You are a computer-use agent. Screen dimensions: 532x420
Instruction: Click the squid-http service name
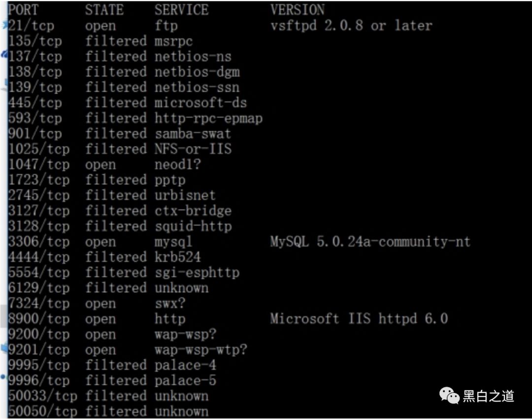pyautogui.click(x=193, y=226)
